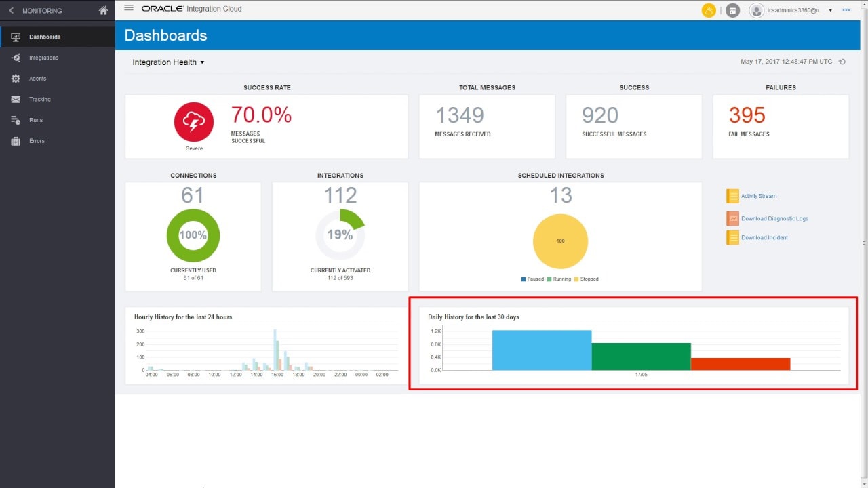Image resolution: width=868 pixels, height=488 pixels.
Task: Open the hamburger navigation menu
Action: tap(128, 9)
